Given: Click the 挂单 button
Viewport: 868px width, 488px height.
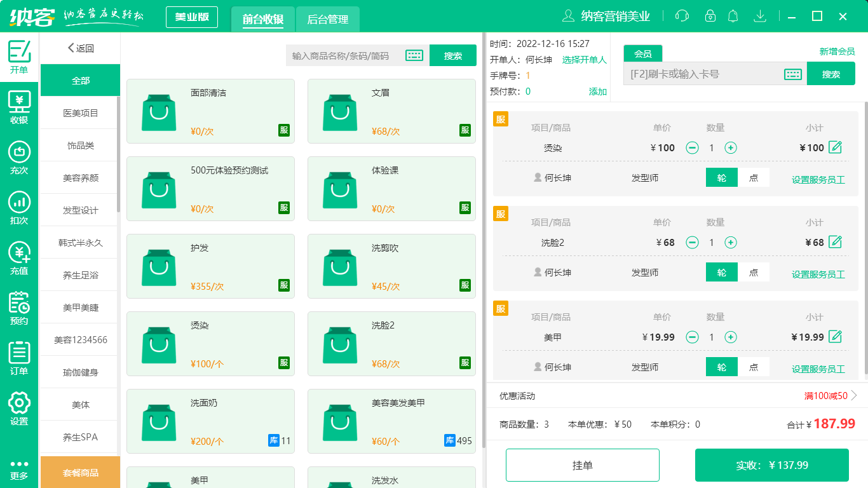Looking at the screenshot, I should [x=582, y=464].
